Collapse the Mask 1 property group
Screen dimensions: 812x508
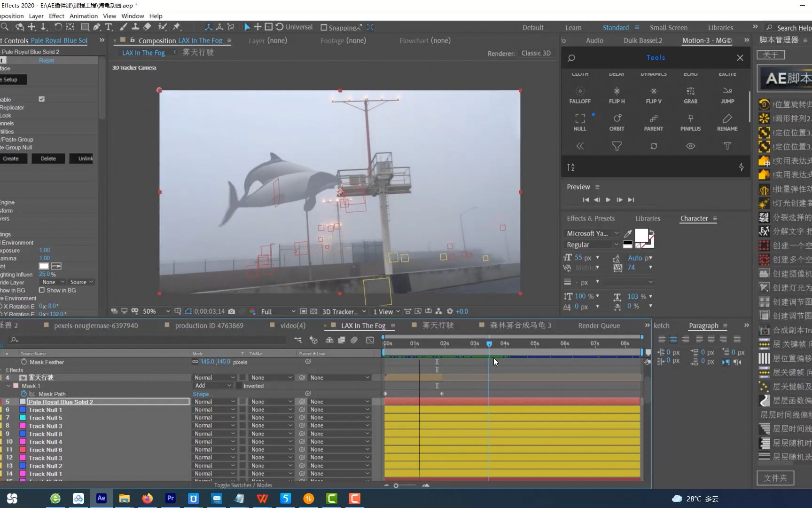pos(8,386)
